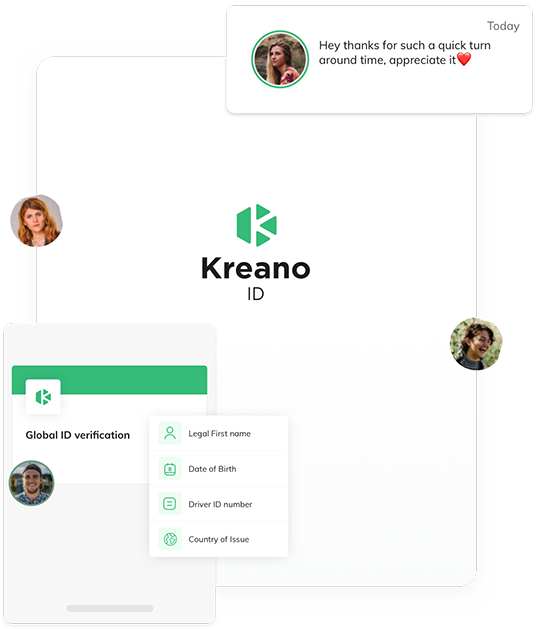Click the red heart emoji in the message
The width and height of the screenshot is (540, 629).
pyautogui.click(x=464, y=59)
